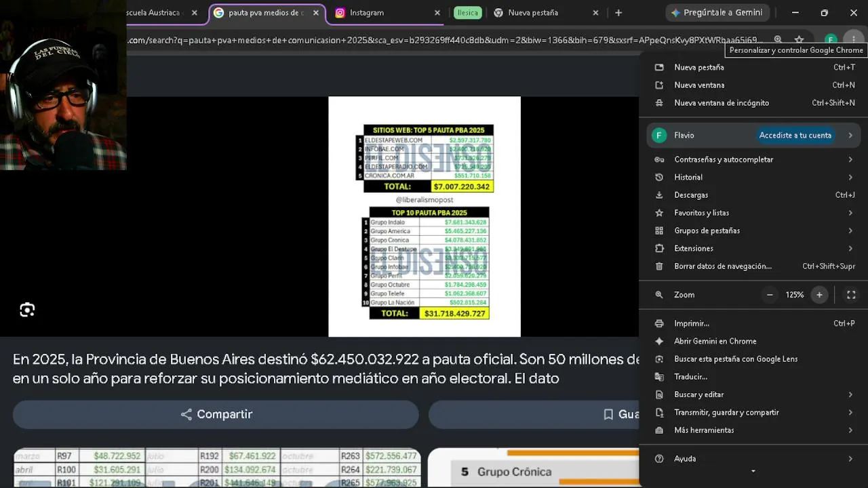The height and width of the screenshot is (488, 868).
Task: Click the small down arrow below the Ayuda row
Action: [753, 471]
